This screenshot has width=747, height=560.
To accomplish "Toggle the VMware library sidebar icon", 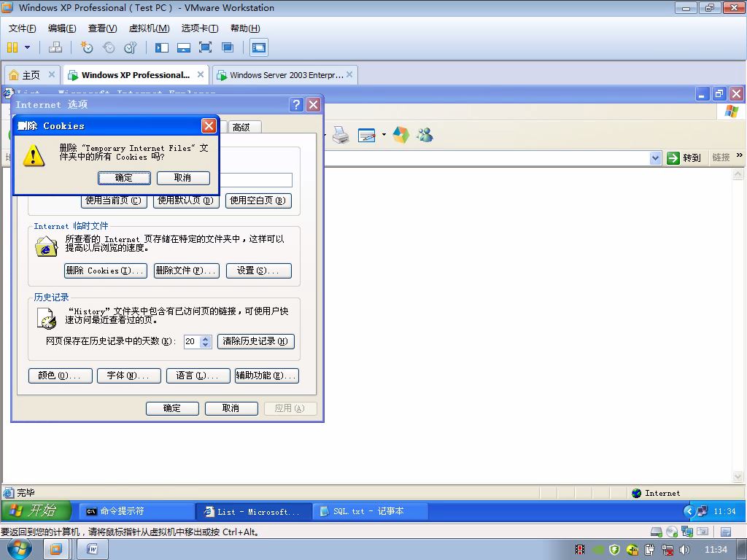I will pos(161,47).
